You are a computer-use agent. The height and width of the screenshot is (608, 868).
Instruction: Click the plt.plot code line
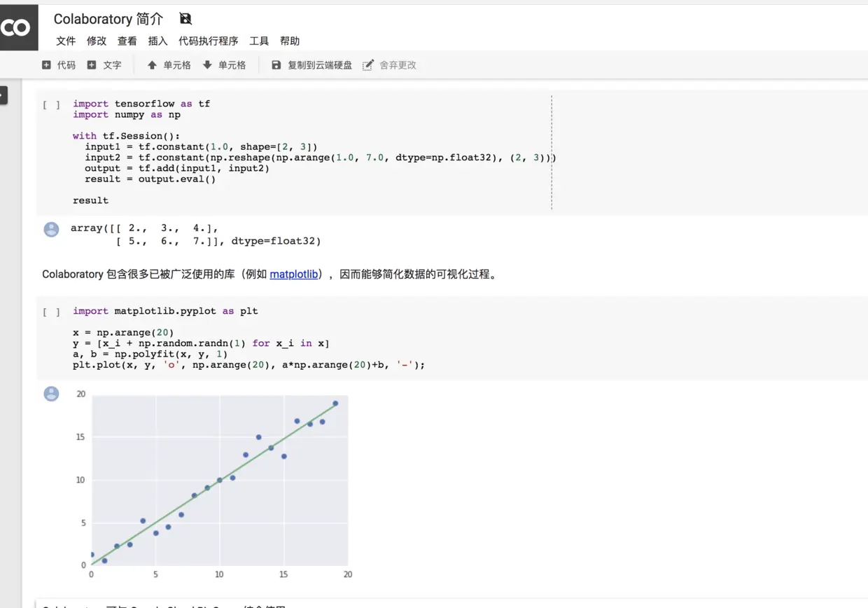249,364
